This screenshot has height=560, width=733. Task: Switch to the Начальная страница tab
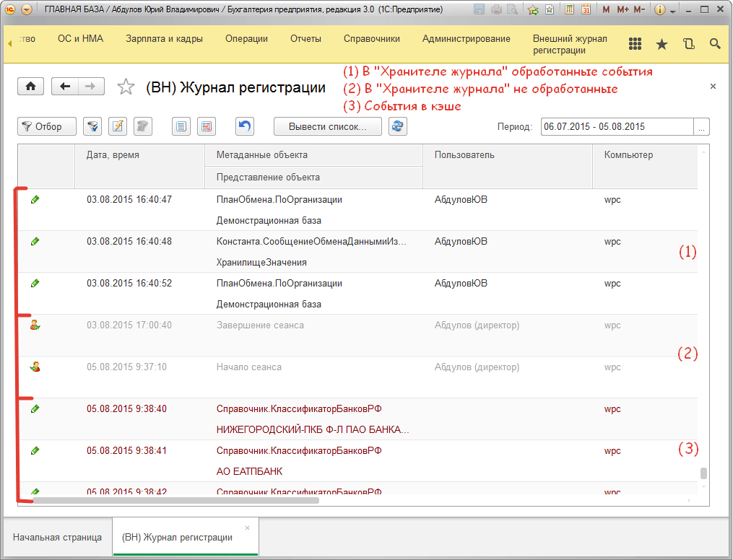point(58,537)
